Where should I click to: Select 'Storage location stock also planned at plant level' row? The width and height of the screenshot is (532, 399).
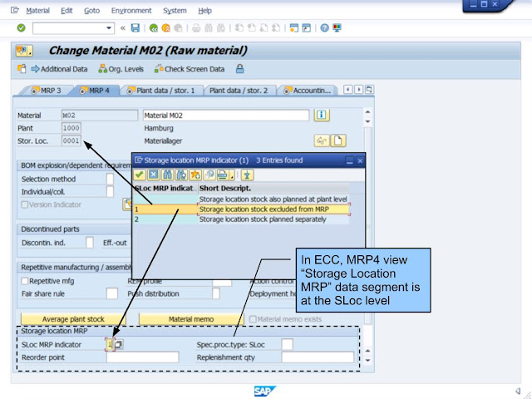(242, 199)
